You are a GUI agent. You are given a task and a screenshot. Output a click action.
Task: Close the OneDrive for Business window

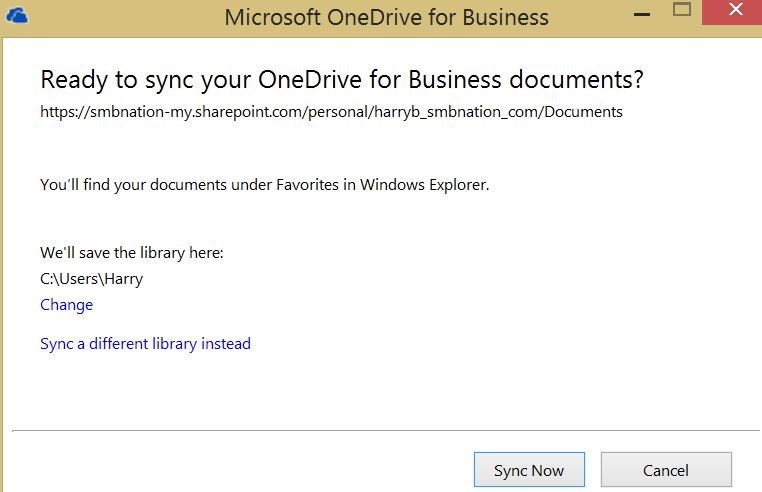pyautogui.click(x=733, y=11)
